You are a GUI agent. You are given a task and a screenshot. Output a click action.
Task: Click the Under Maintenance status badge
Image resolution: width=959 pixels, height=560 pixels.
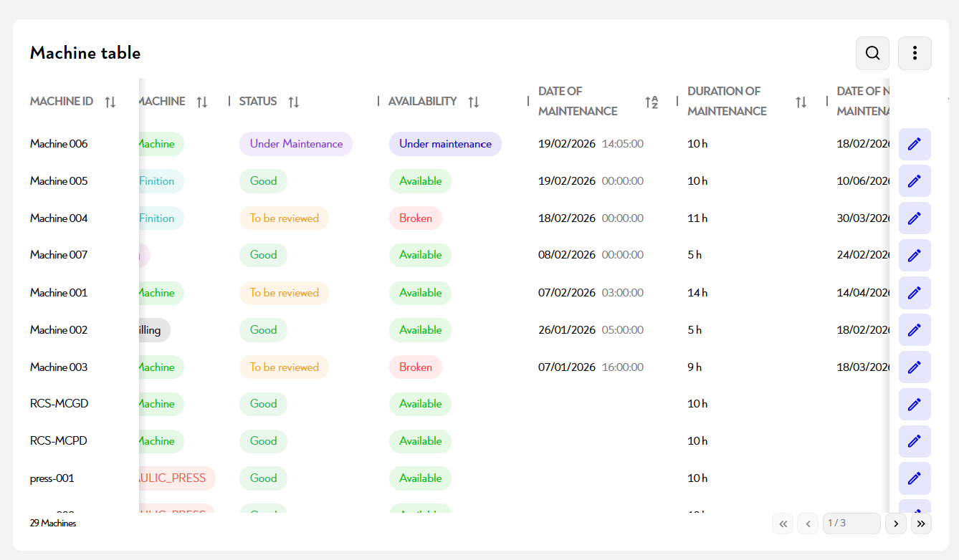tap(296, 144)
